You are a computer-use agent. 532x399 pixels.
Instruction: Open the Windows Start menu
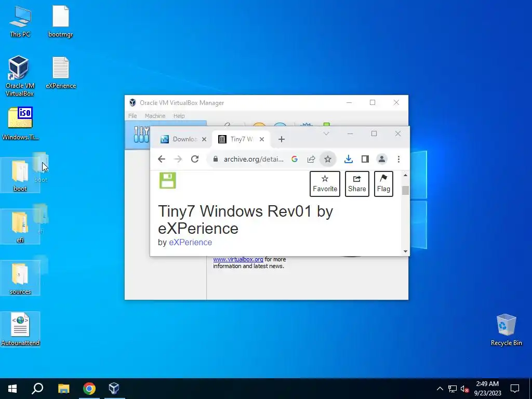(x=12, y=389)
